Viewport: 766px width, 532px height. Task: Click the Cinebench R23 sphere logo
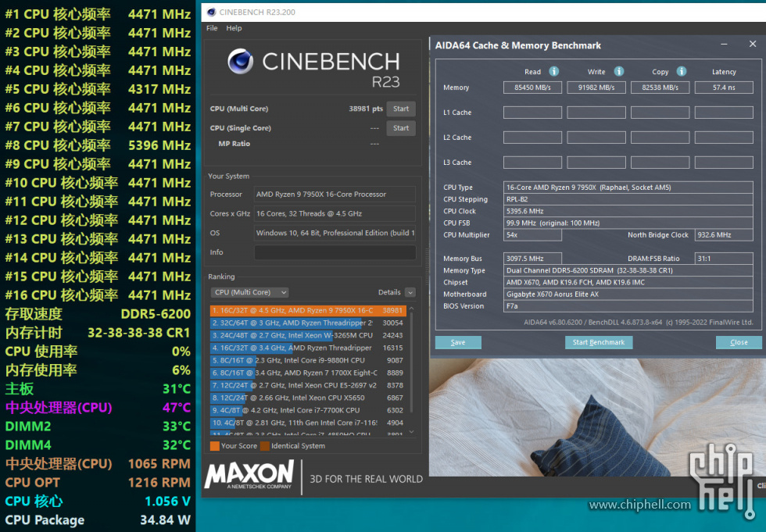pos(241,62)
